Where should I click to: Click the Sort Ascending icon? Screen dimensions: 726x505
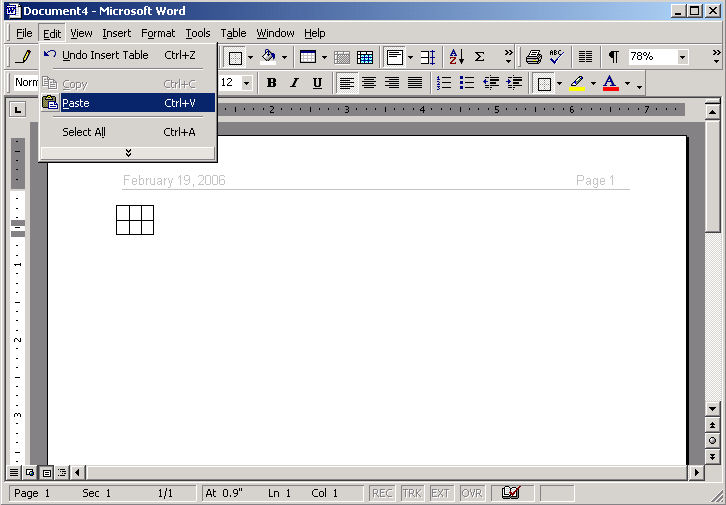coord(456,57)
